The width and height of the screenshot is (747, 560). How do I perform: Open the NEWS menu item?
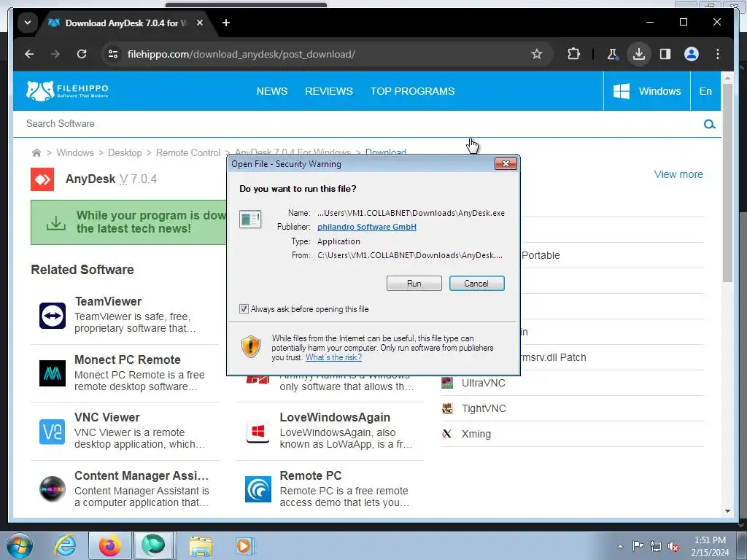[x=272, y=91]
